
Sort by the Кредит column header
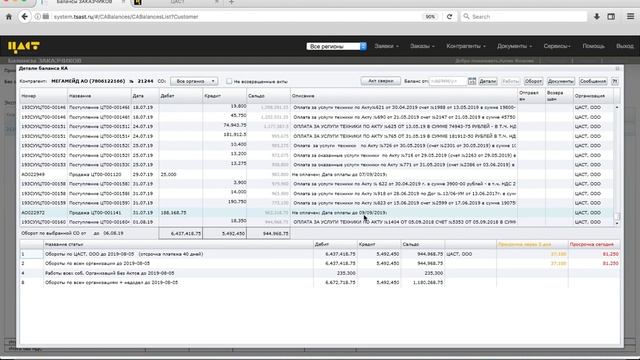[224, 96]
